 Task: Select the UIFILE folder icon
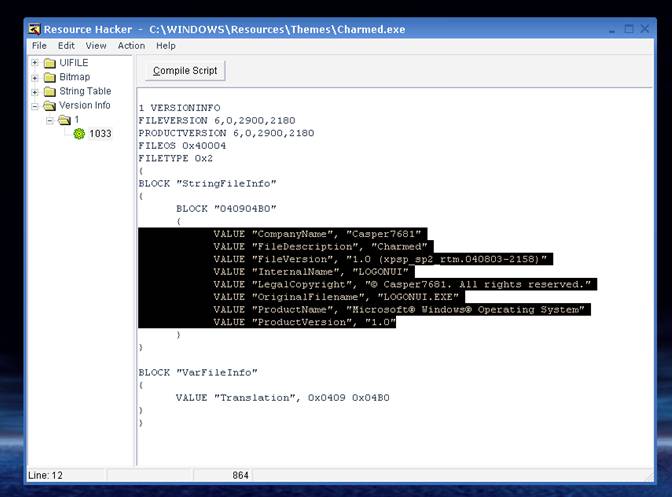click(x=50, y=63)
